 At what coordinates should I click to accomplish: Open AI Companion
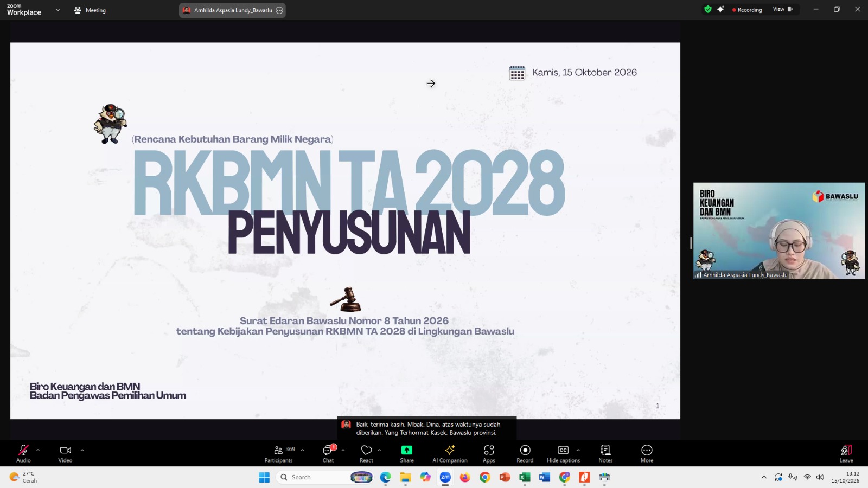450,453
